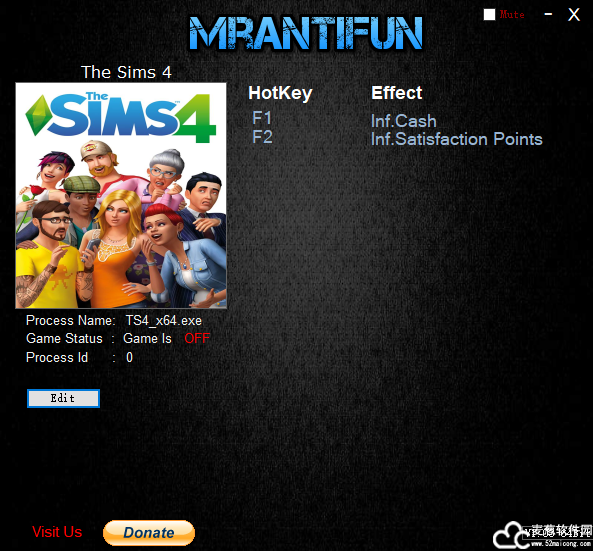Screen dimensions: 593x551
Task: Click the yellow Donate button
Action: click(x=149, y=533)
